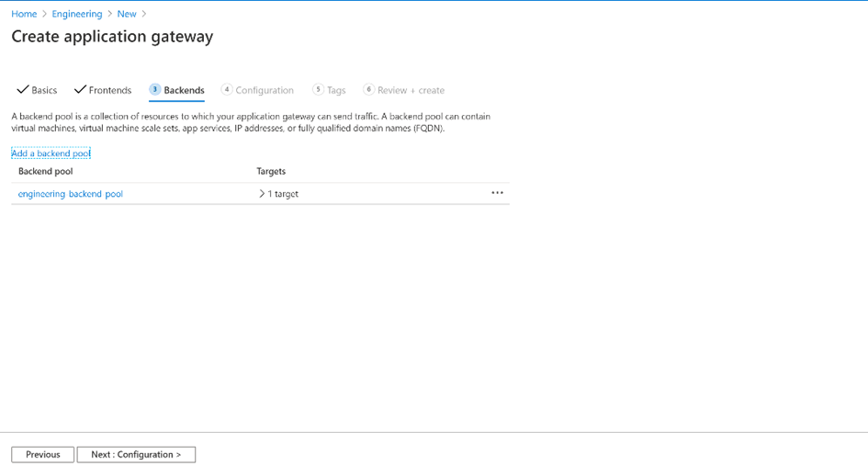Open the ellipsis menu for engineering-backend-pool
This screenshot has width=868, height=466.
[497, 193]
